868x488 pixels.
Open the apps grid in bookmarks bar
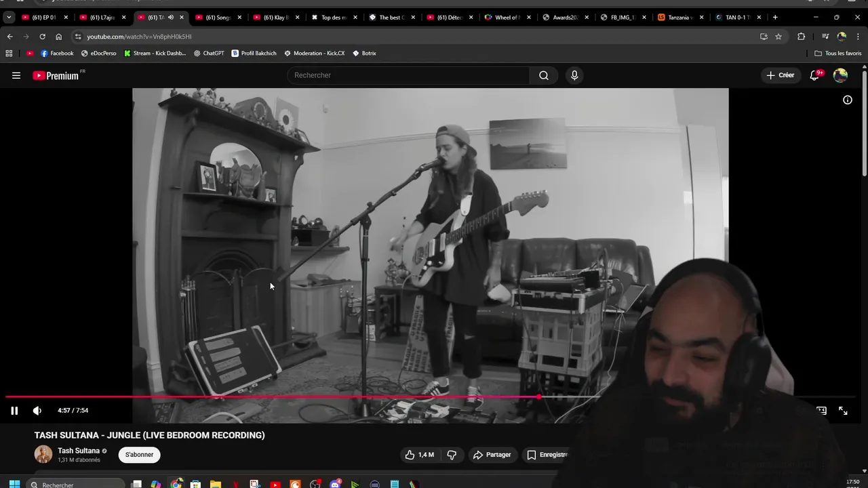(9, 53)
